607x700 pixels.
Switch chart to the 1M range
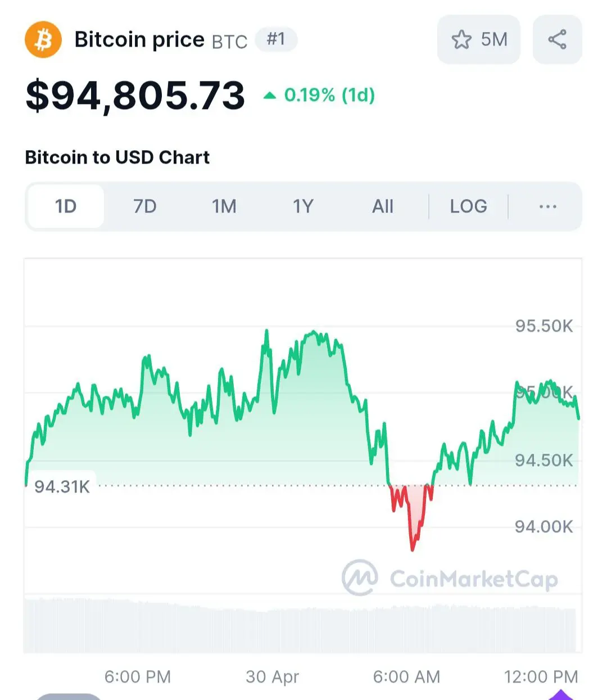(224, 206)
